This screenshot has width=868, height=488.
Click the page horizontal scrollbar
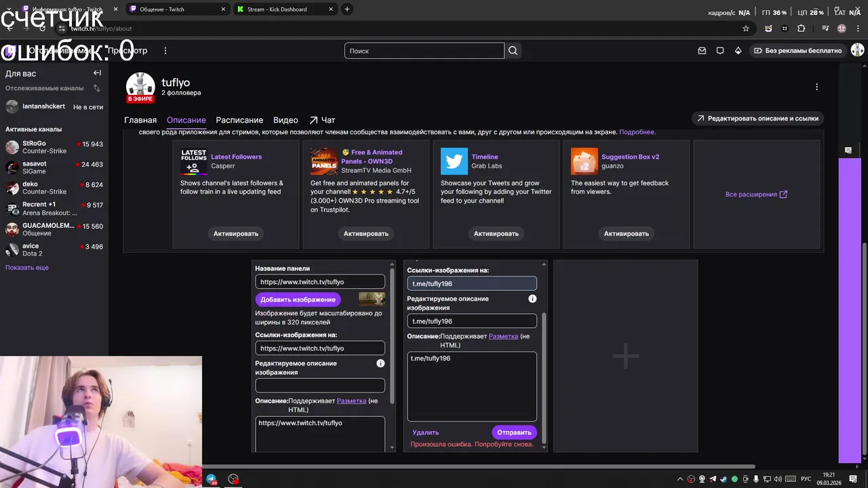pyautogui.click(x=479, y=466)
